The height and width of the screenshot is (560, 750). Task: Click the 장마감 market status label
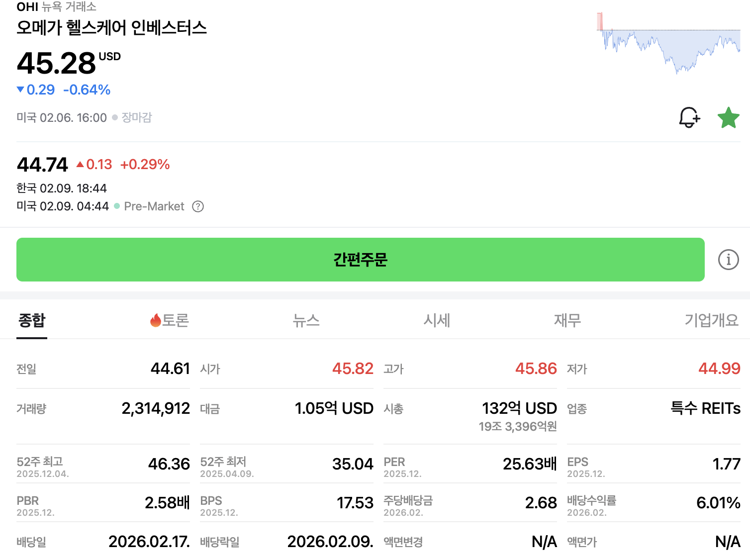137,118
